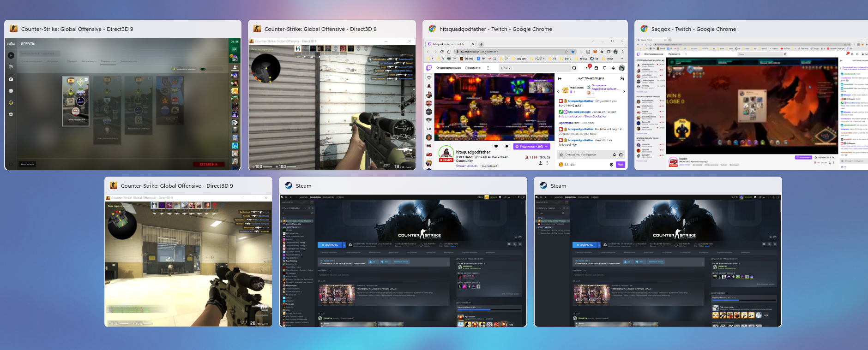The height and width of the screenshot is (350, 868).
Task: Open the Chrome extensions puzzle icon in hitsquadgodfather window
Action: coord(602,52)
